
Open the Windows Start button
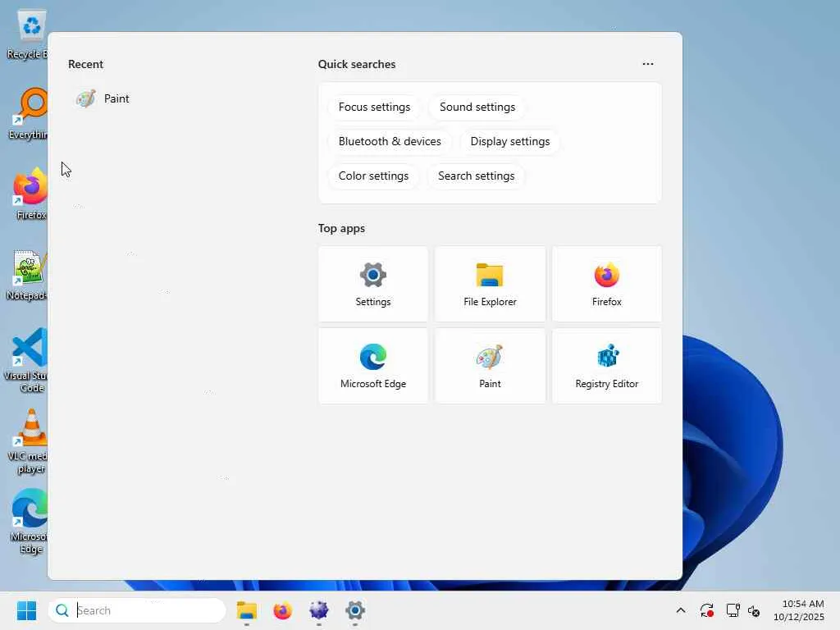(26, 610)
